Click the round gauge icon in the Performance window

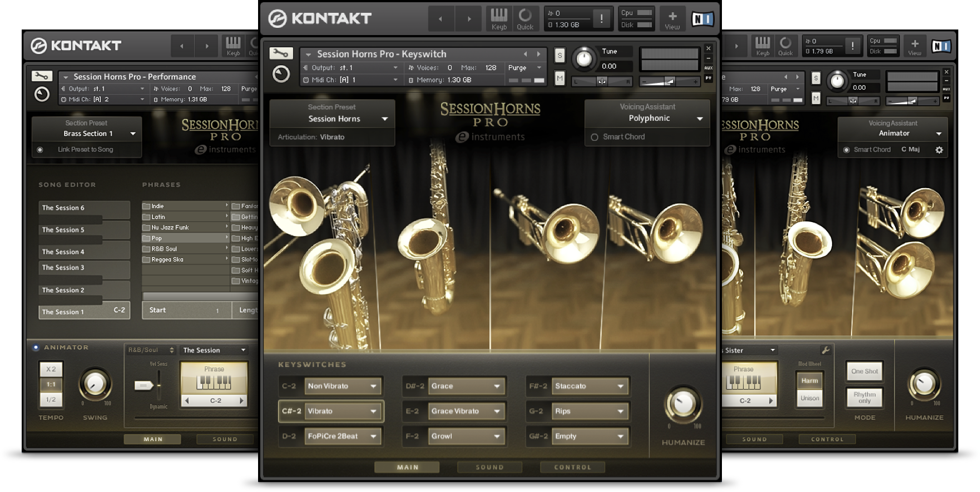[42, 94]
